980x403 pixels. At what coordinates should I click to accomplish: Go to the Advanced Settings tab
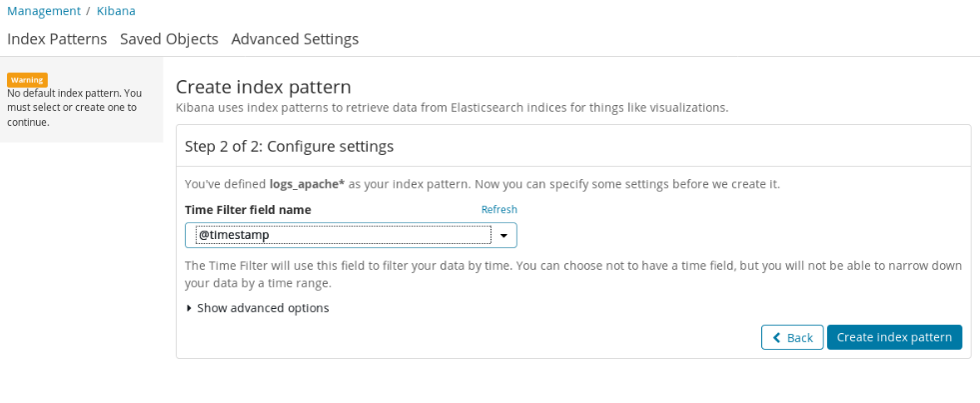point(295,39)
